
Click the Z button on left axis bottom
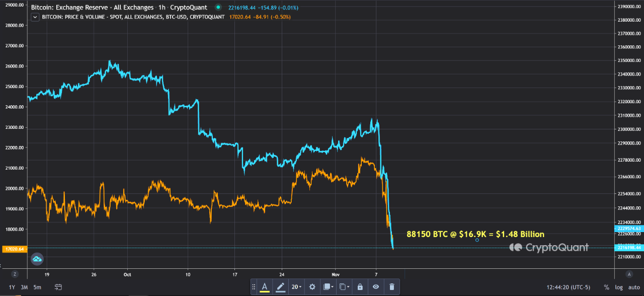click(x=15, y=274)
